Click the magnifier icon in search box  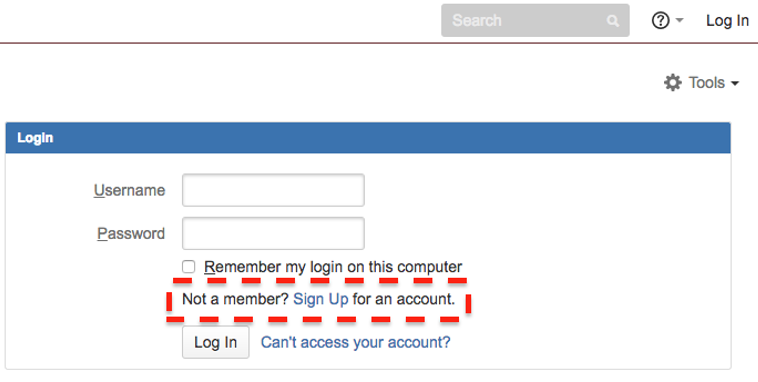click(x=612, y=21)
